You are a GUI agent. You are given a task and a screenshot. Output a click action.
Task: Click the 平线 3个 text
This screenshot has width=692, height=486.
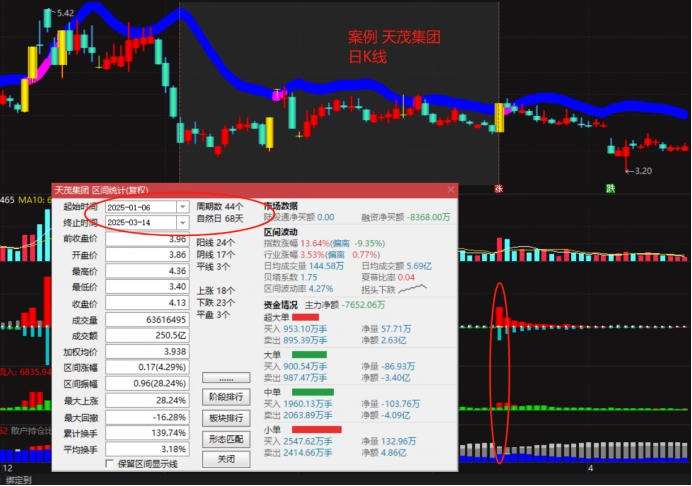[x=214, y=267]
